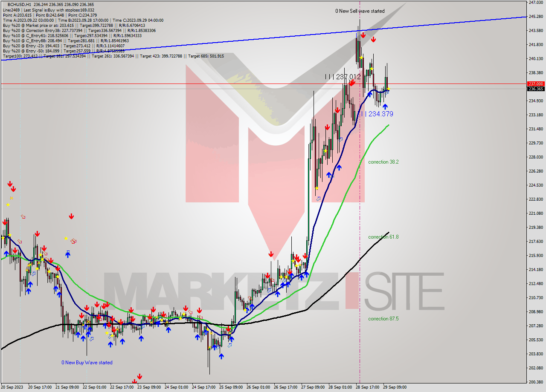This screenshot has width=546, height=392.
Task: Click the '26 Sep 01:00' time label
Action: 258,388
